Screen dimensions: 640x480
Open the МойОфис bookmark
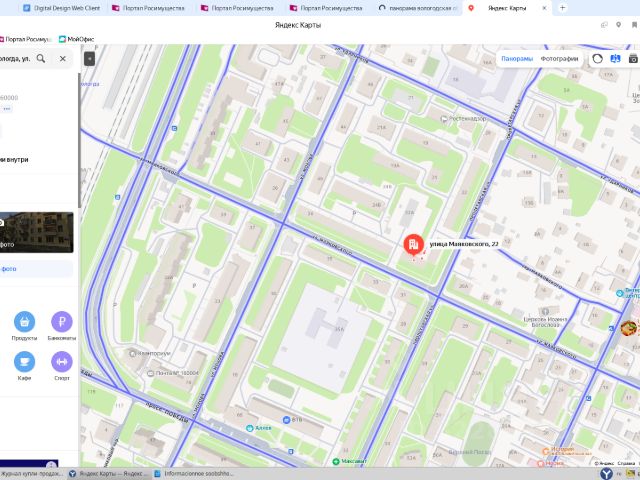point(77,39)
